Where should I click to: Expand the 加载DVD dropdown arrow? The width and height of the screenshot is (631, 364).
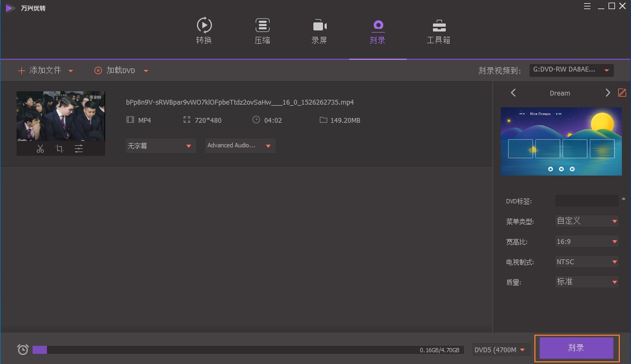click(146, 71)
